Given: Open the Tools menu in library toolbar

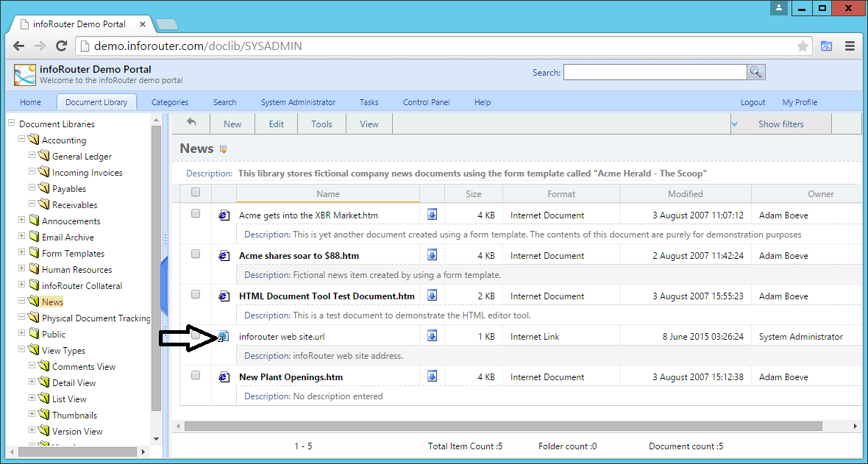Looking at the screenshot, I should (321, 124).
